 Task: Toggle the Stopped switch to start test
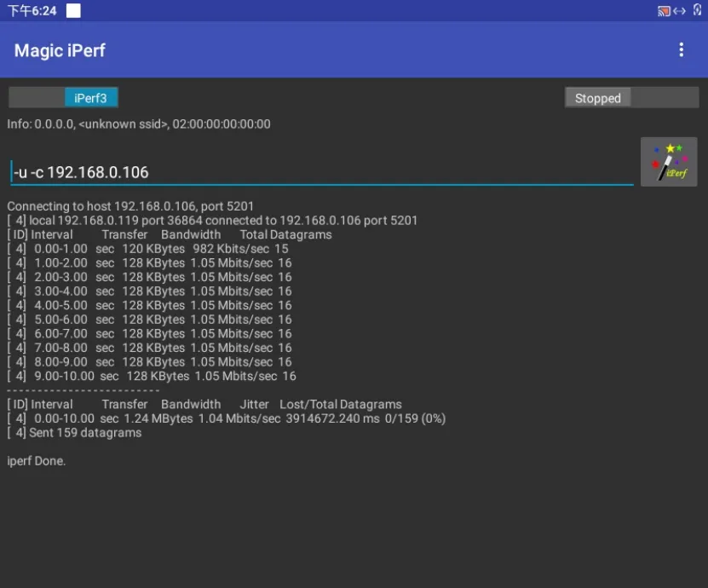point(631,98)
